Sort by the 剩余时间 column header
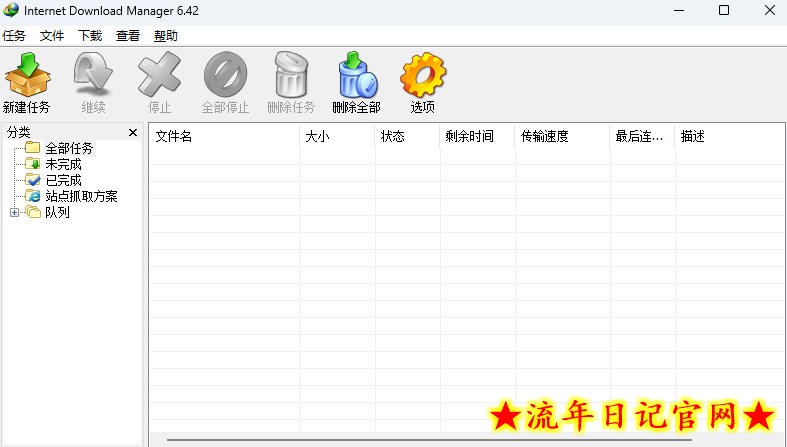Viewport: 787px width, 447px height. [x=477, y=136]
